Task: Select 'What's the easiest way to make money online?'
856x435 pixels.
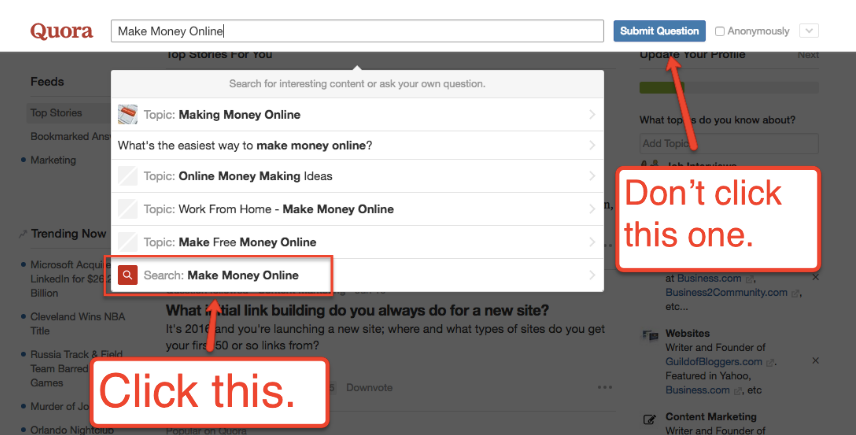Action: (x=357, y=146)
